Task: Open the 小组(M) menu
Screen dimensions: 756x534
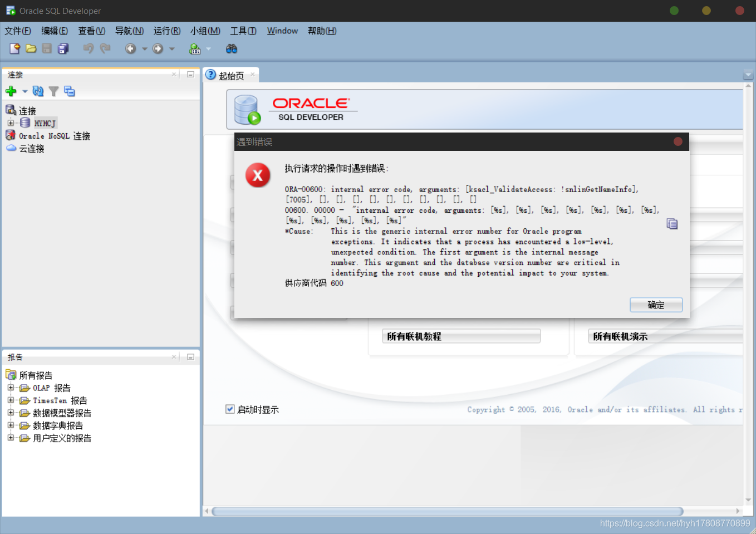Action: pos(205,31)
